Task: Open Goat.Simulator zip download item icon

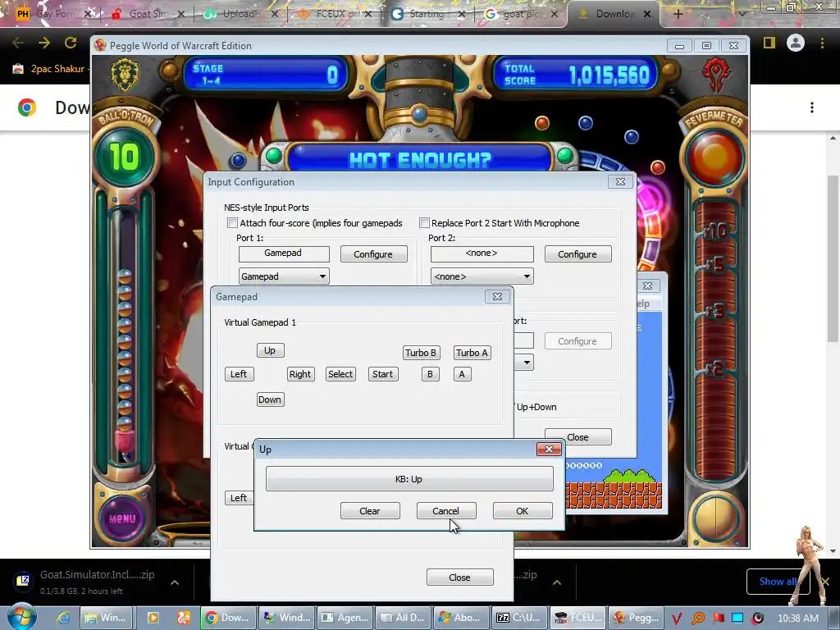Action: click(x=23, y=581)
